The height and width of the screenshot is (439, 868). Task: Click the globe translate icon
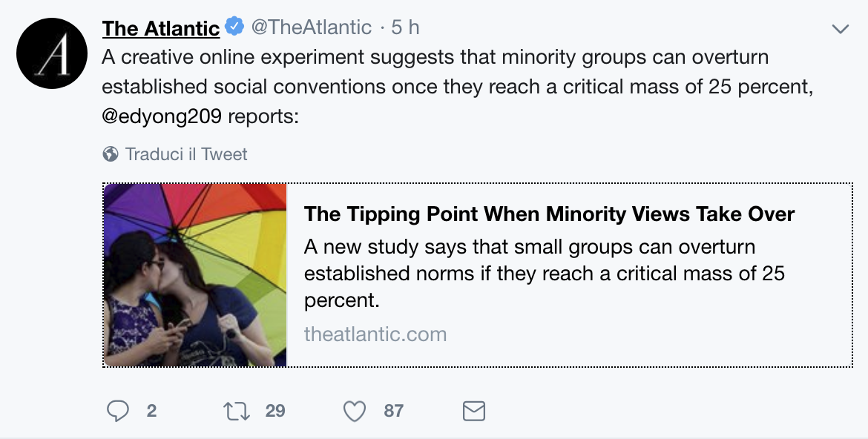(111, 154)
